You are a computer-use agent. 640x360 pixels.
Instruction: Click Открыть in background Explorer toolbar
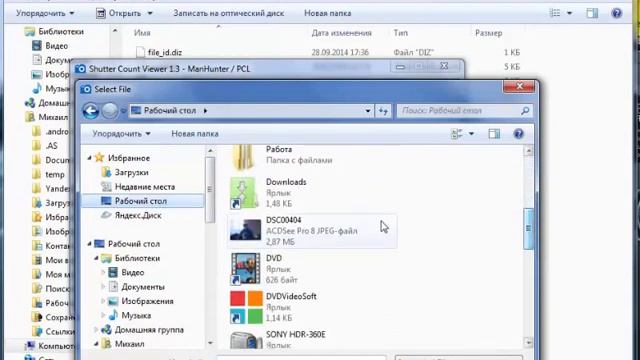pos(119,13)
